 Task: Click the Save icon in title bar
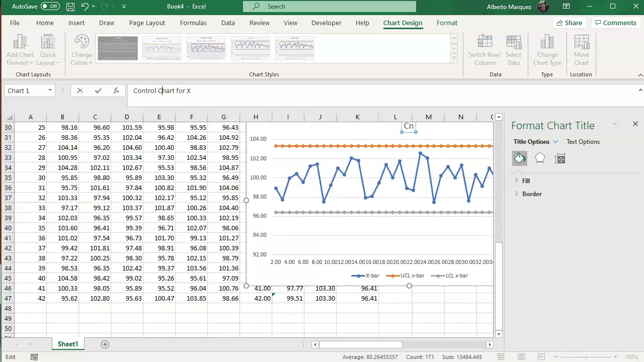70,7
